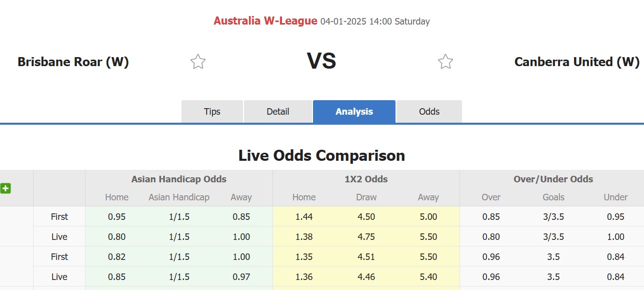Click the away odds 5.50 in third row
Screen dimensions: 644x290
click(428, 256)
